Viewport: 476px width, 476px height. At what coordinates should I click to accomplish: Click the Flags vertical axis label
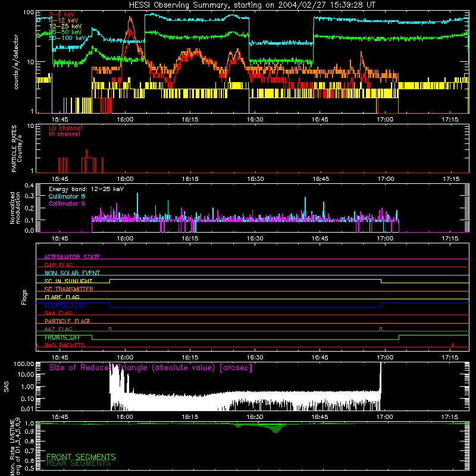(24, 297)
